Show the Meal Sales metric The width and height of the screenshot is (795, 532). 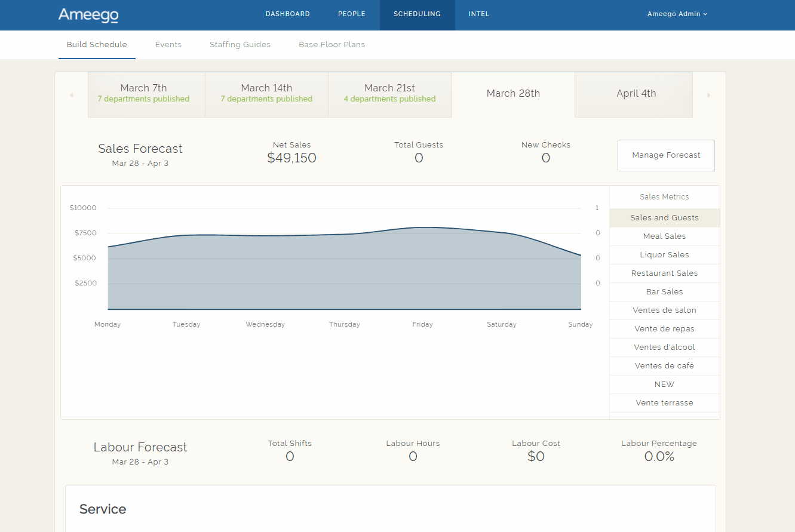pos(664,236)
